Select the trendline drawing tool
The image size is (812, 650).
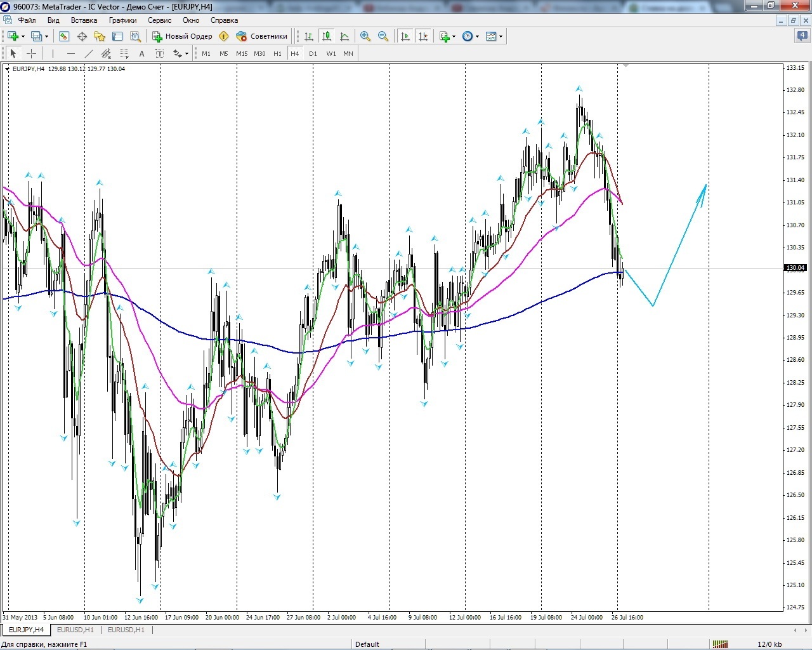click(88, 54)
